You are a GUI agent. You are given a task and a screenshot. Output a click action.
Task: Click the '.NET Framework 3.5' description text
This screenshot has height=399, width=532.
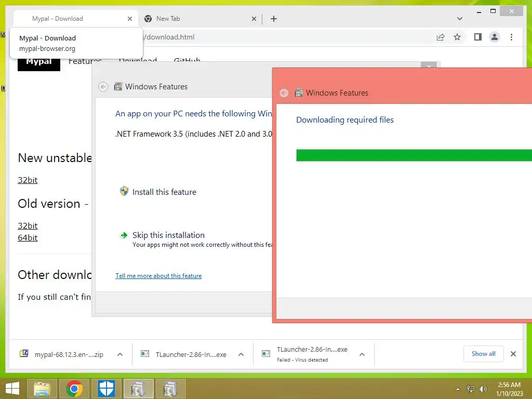click(x=194, y=134)
